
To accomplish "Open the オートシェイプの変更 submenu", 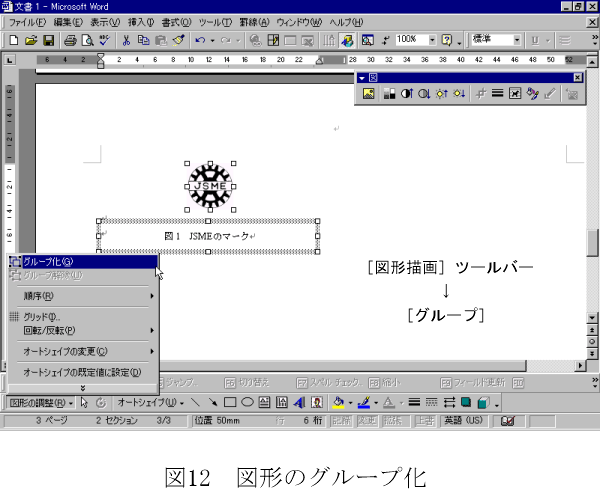I will tap(83, 351).
